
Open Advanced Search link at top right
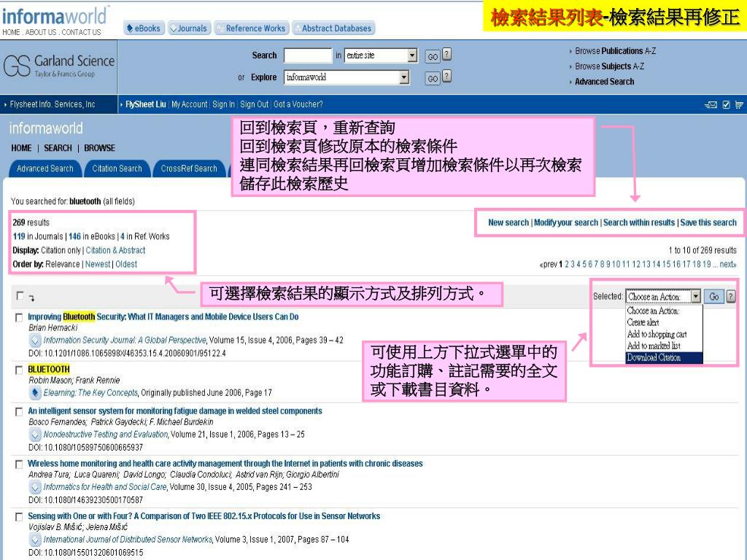click(604, 82)
